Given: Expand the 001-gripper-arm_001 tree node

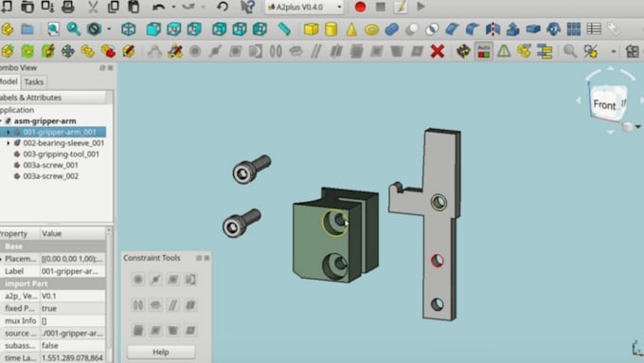Looking at the screenshot, I should 9,132.
